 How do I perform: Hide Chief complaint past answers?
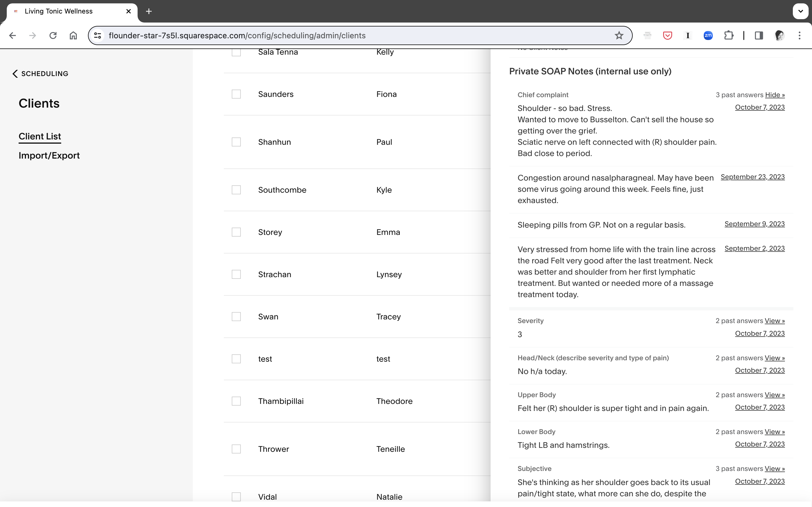775,95
